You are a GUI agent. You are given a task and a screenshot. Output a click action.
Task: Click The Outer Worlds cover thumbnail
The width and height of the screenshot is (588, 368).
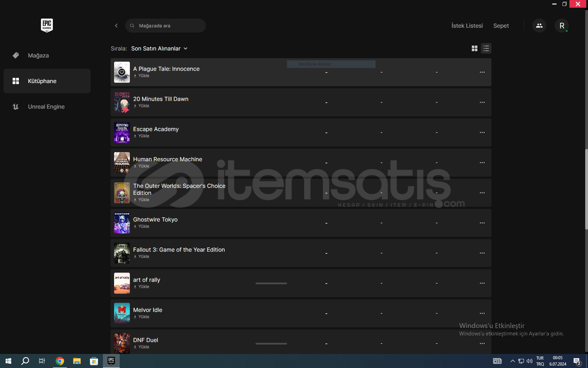[122, 193]
